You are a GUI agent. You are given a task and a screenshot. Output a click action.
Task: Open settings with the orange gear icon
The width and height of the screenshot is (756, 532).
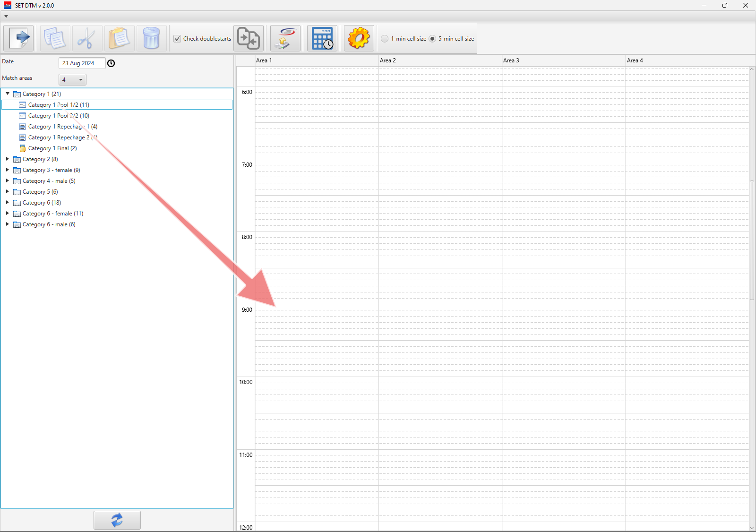(x=359, y=38)
